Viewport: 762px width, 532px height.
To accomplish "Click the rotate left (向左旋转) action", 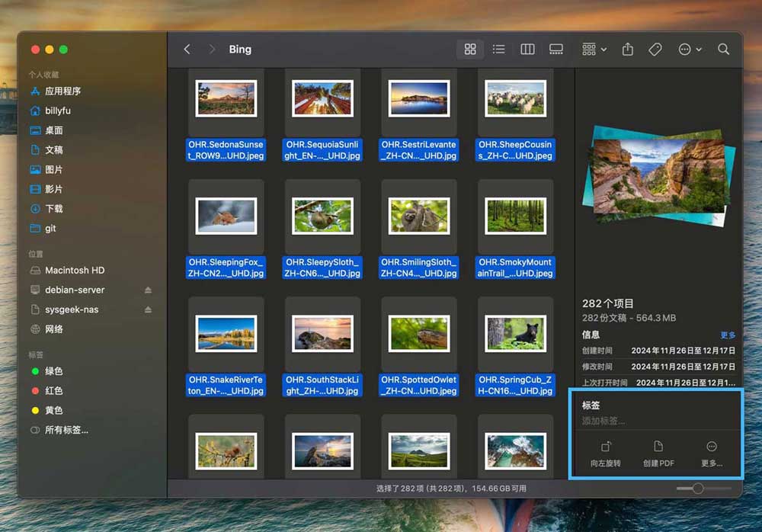I will pos(606,453).
